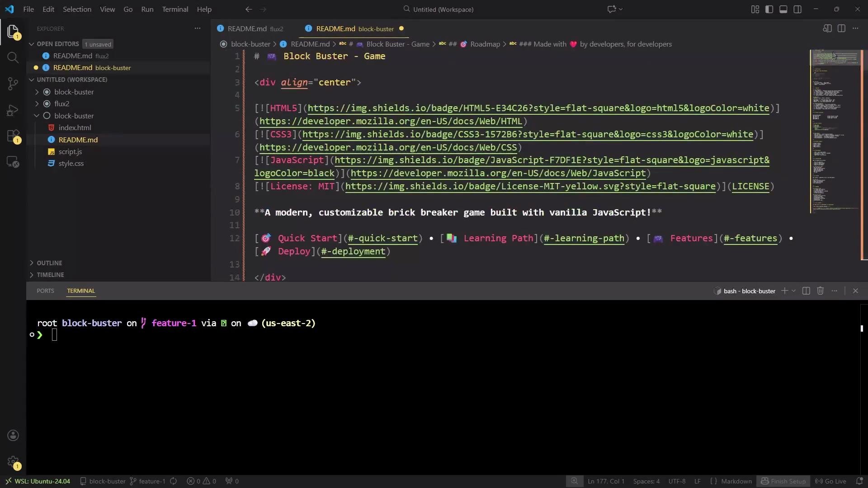Viewport: 868px width, 488px height.
Task: Open style.css in the explorer
Action: [x=71, y=164]
